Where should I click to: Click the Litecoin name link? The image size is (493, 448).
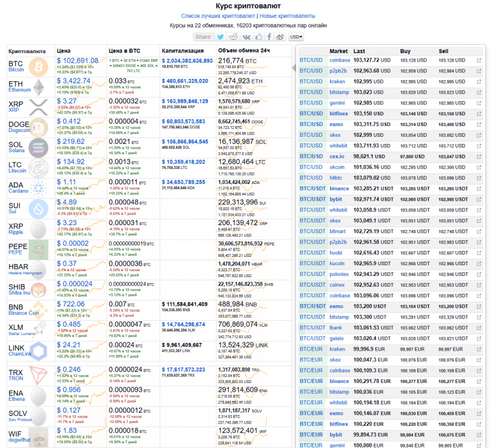click(x=18, y=171)
